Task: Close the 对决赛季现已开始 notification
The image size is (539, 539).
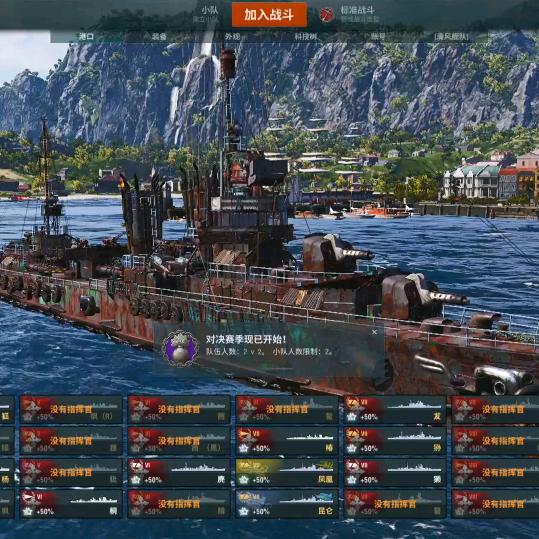Action: click(374, 332)
